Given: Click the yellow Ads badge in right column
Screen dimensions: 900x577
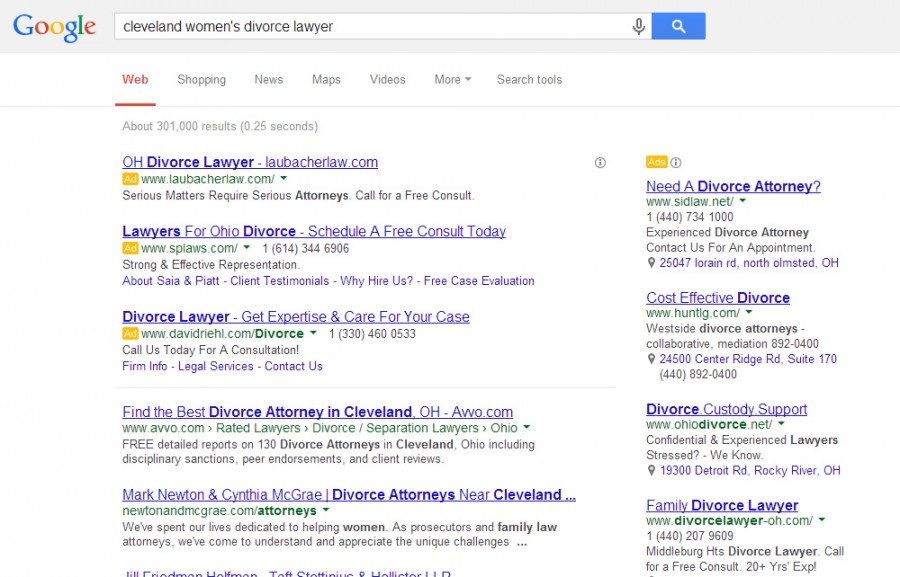Looking at the screenshot, I should 657,162.
